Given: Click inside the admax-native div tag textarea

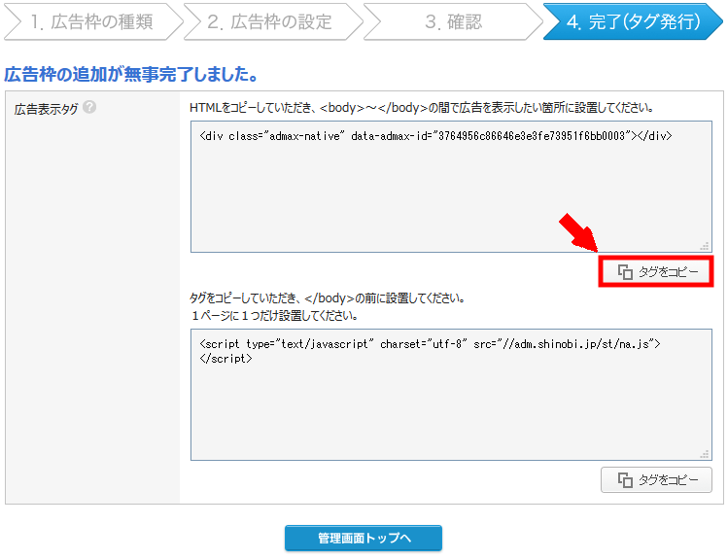Looking at the screenshot, I should click(451, 187).
